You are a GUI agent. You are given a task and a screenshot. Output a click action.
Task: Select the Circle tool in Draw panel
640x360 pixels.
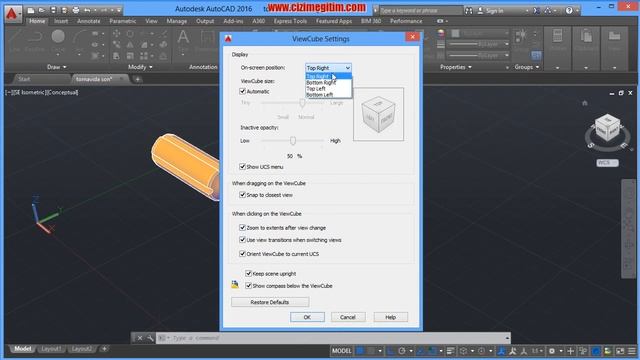(58, 37)
